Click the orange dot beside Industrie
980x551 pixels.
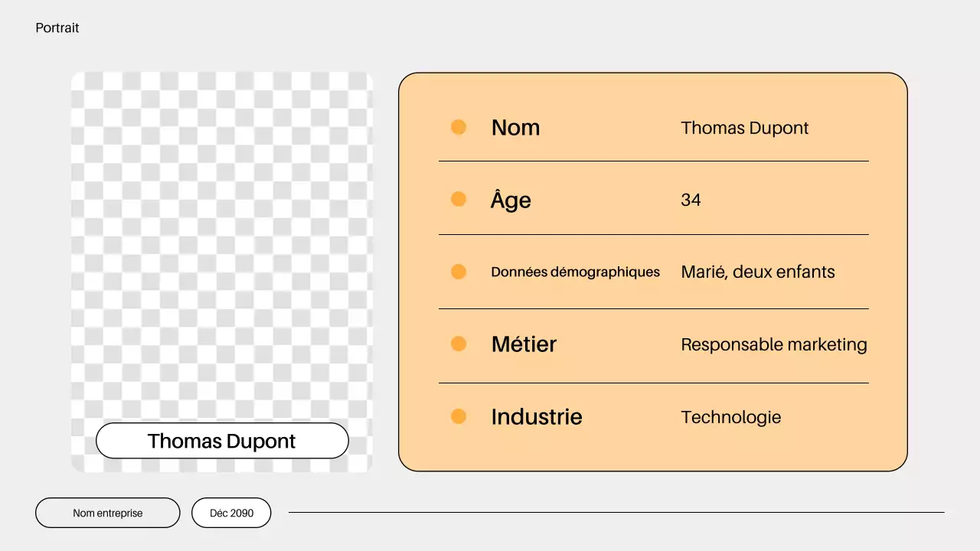(x=459, y=416)
